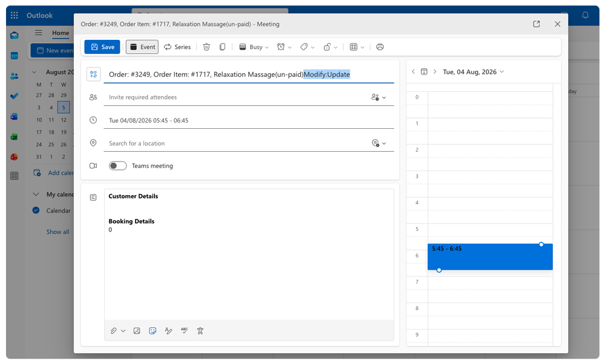Click the Show all link

click(x=57, y=232)
